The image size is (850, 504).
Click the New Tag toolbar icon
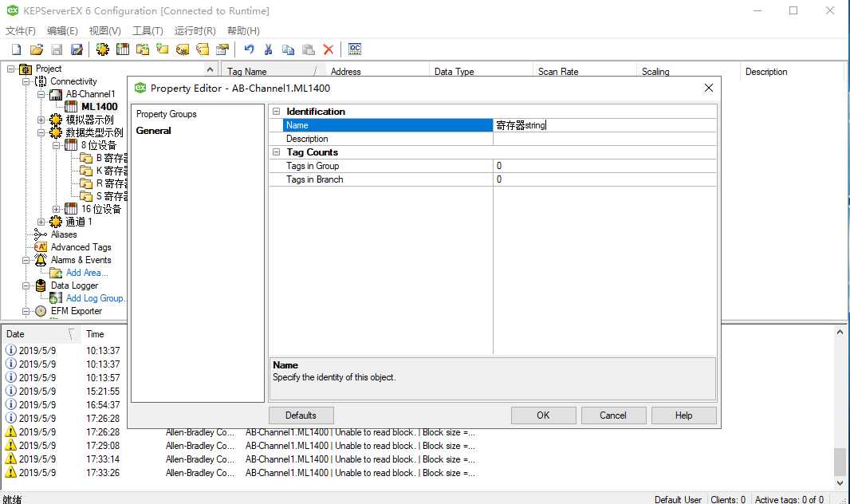pyautogui.click(x=163, y=49)
